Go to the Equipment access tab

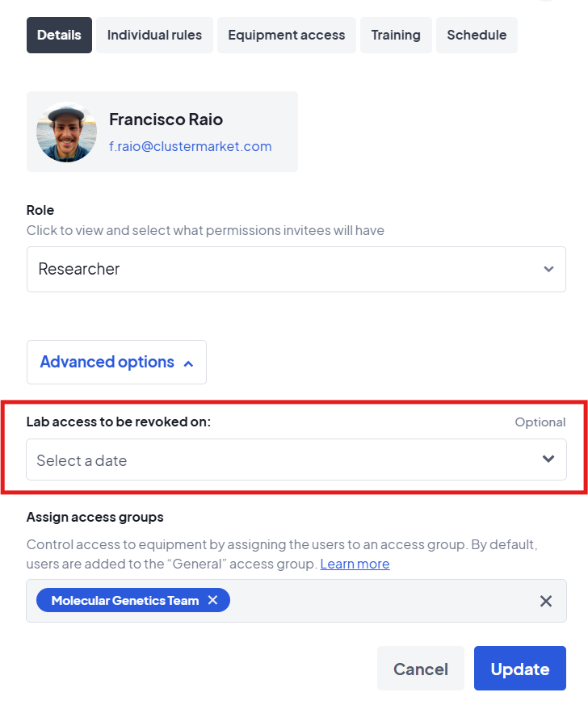[x=286, y=35]
